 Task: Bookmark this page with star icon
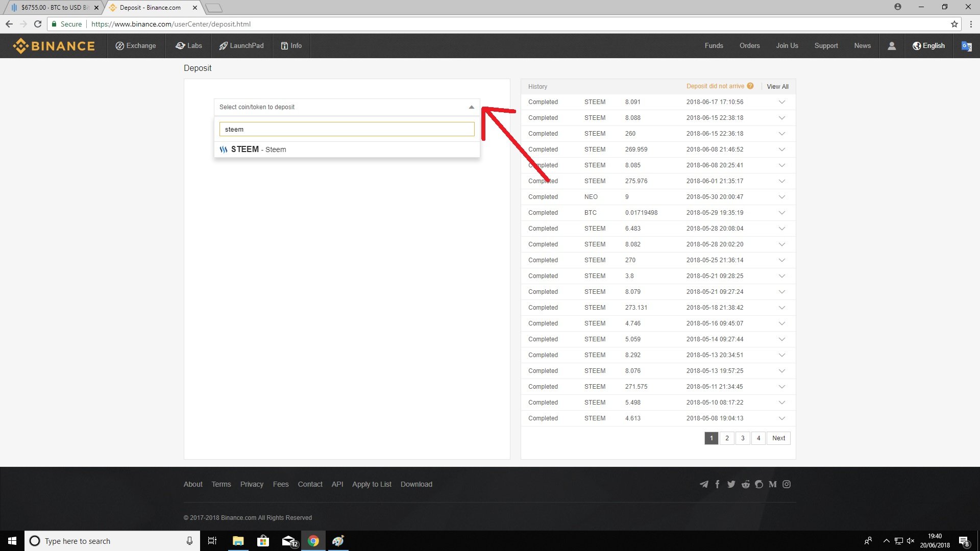point(954,24)
